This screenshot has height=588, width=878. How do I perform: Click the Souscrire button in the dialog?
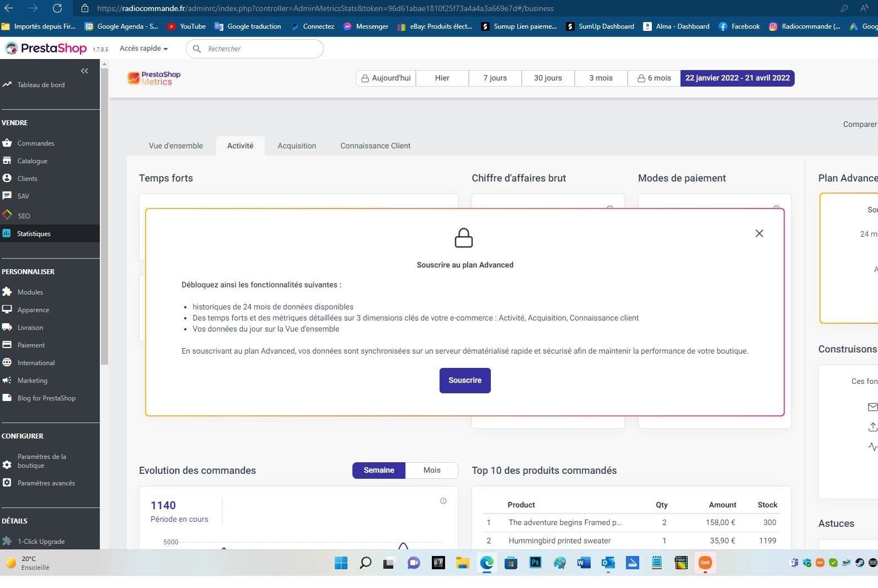click(x=465, y=381)
